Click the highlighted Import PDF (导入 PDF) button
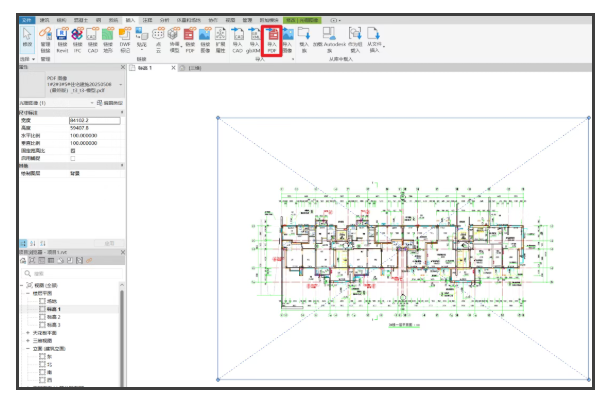Viewport: 603px width, 396px height. pos(272,40)
